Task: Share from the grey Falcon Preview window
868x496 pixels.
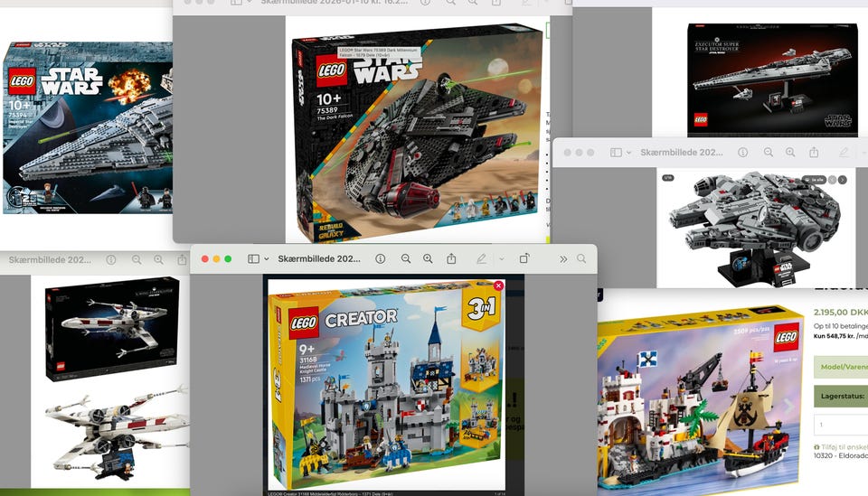Action: tap(814, 152)
